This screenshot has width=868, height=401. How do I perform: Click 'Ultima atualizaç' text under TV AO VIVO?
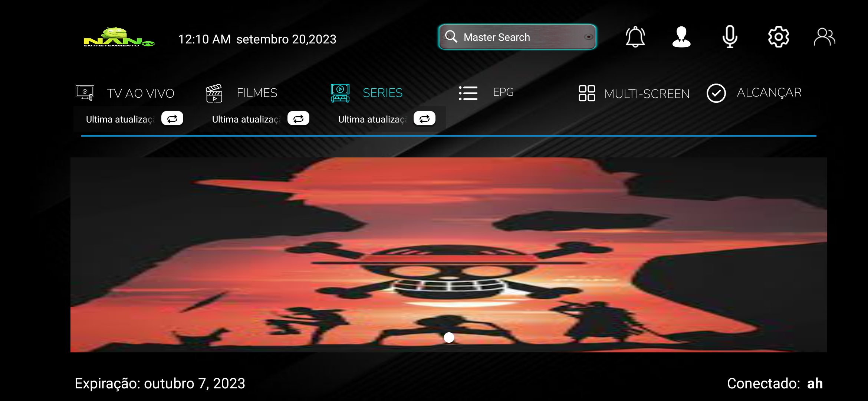click(x=120, y=119)
